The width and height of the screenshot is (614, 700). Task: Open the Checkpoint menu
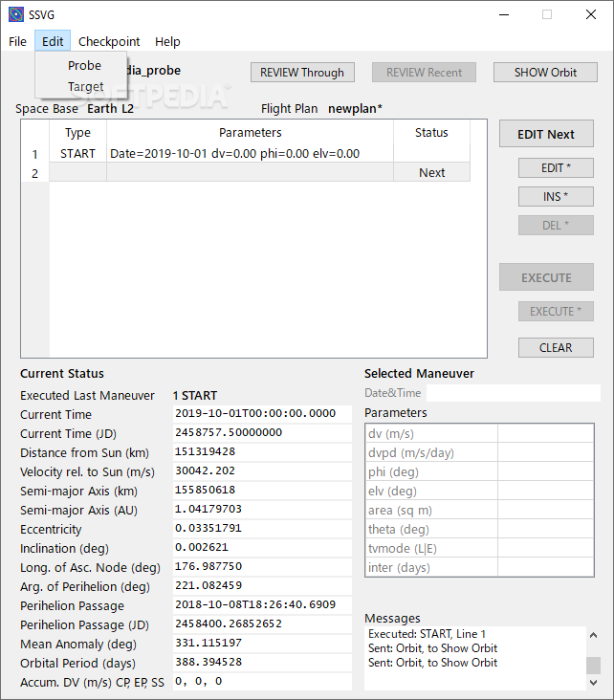[x=109, y=41]
